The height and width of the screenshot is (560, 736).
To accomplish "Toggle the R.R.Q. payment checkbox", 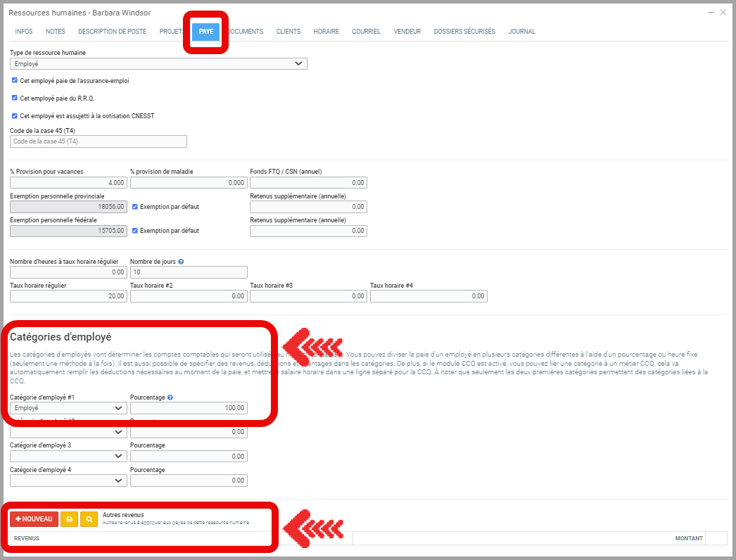I will [15, 98].
